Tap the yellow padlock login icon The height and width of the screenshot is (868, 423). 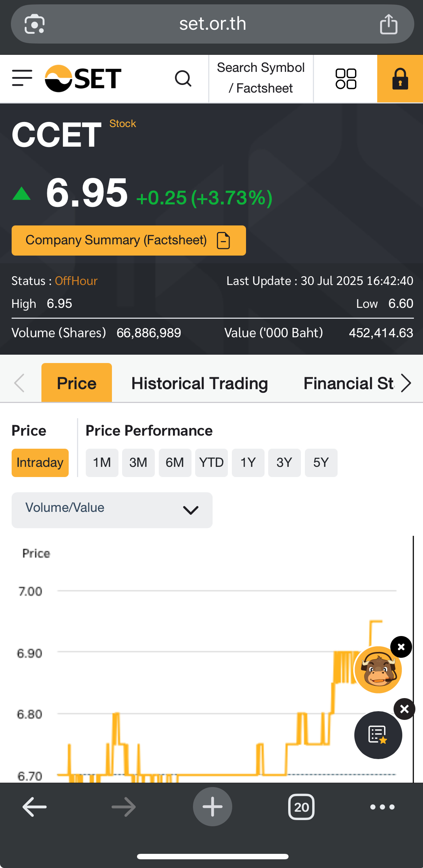400,78
